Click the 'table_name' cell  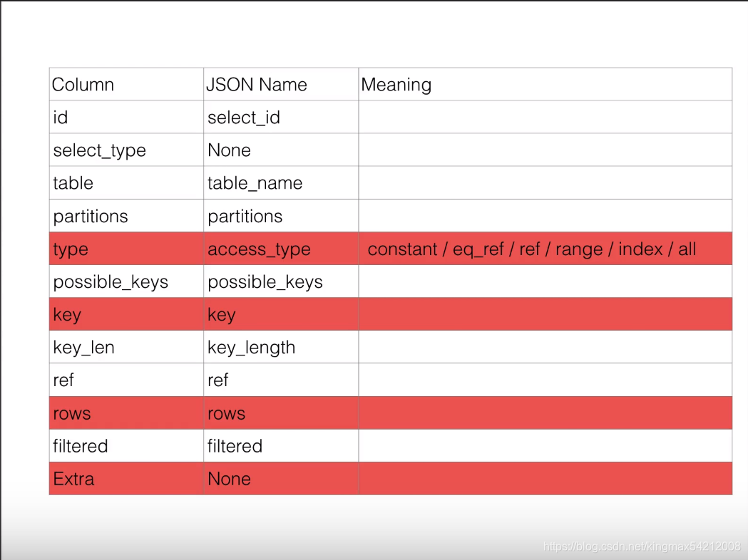(281, 183)
